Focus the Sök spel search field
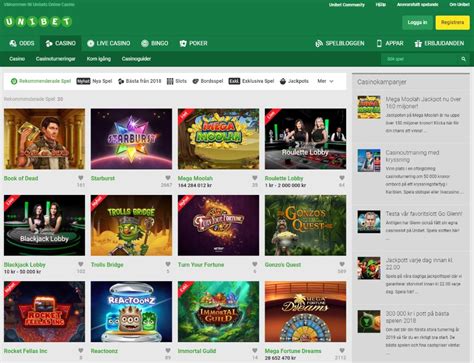The width and height of the screenshot is (474, 363). tap(420, 59)
